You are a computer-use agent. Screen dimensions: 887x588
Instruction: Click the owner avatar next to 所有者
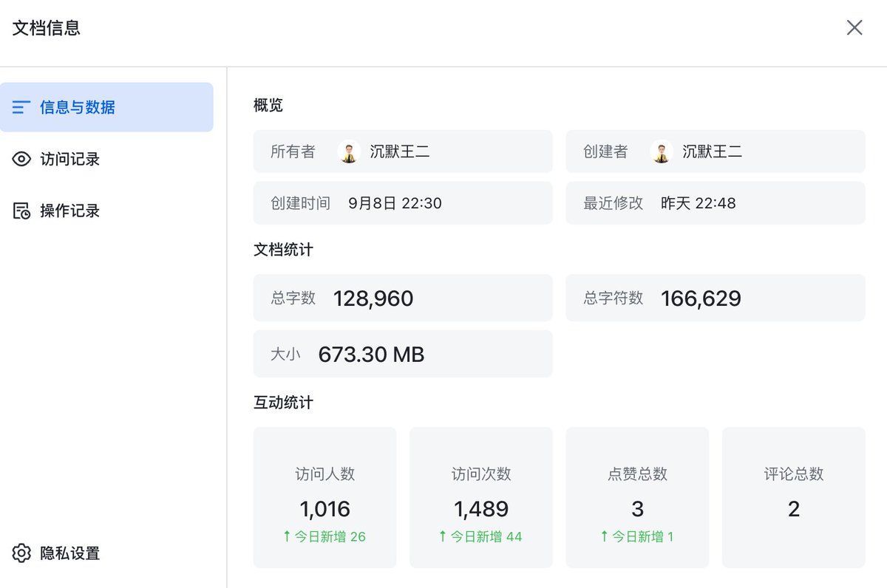pyautogui.click(x=349, y=151)
